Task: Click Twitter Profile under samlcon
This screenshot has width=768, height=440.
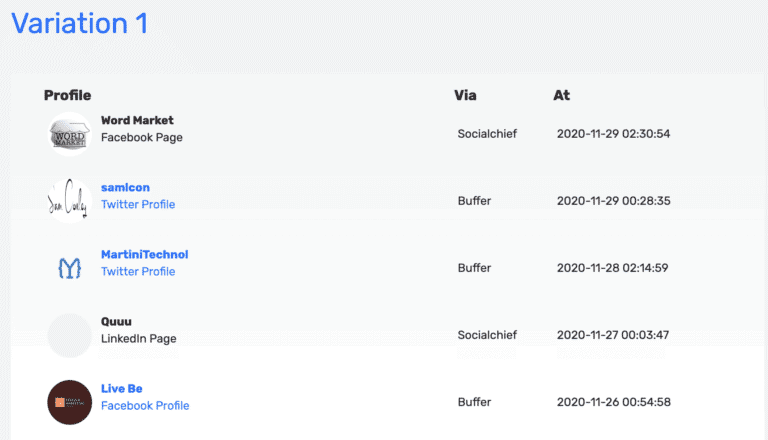Action: click(x=138, y=204)
